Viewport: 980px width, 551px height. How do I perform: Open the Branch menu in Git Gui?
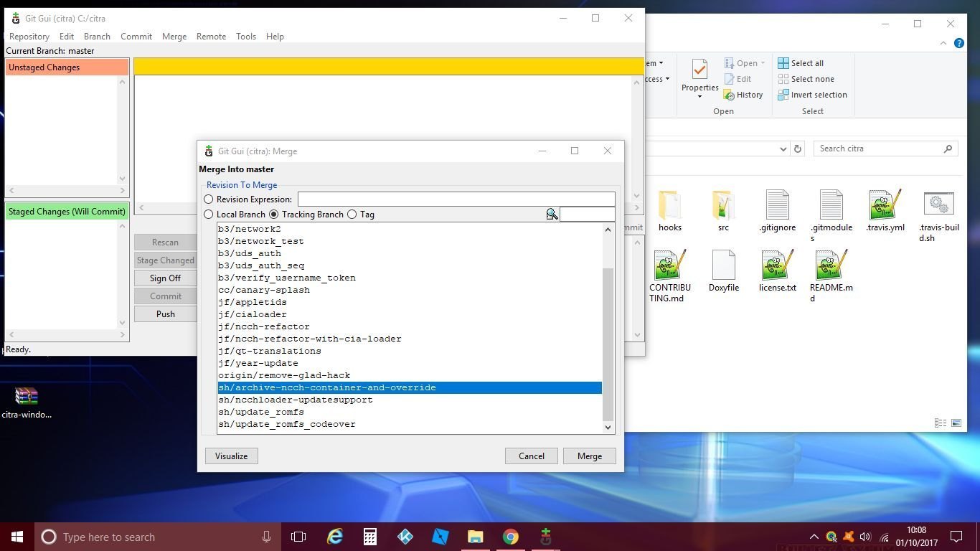click(x=97, y=37)
